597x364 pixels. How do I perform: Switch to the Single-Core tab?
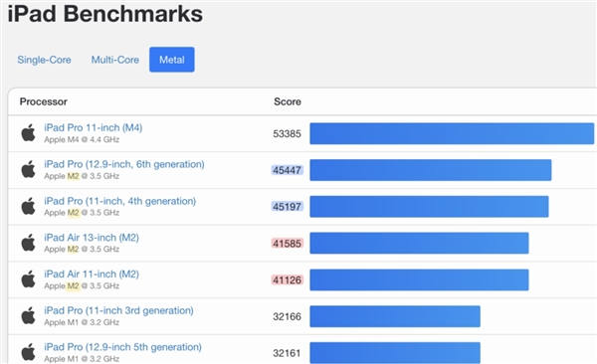pos(44,60)
